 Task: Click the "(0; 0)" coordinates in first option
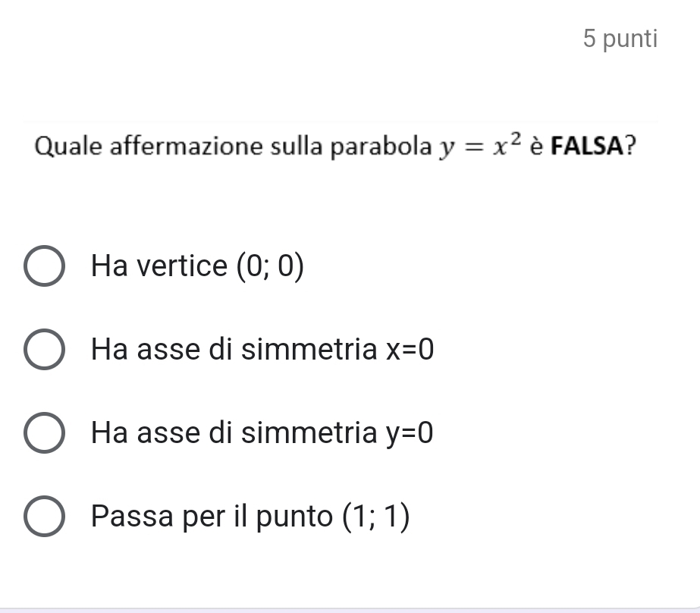(270, 266)
